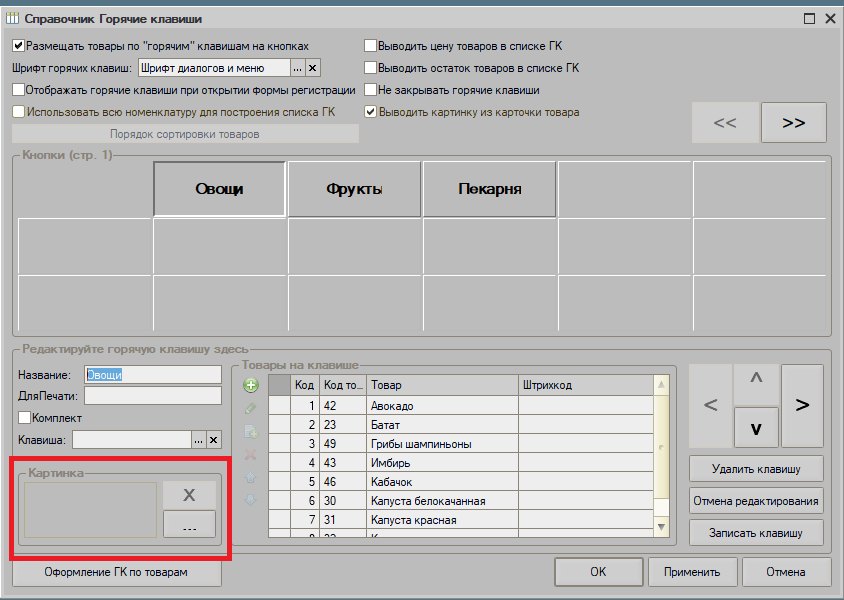The width and height of the screenshot is (844, 600).
Task: Click the pencil edit icon beside the products table
Action: (250, 408)
